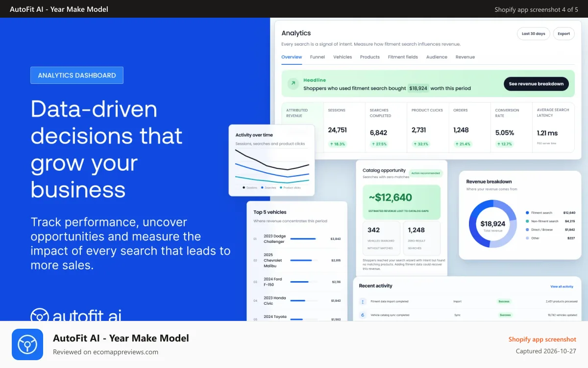
Task: Click the 24,751 sessions value
Action: pyautogui.click(x=338, y=130)
